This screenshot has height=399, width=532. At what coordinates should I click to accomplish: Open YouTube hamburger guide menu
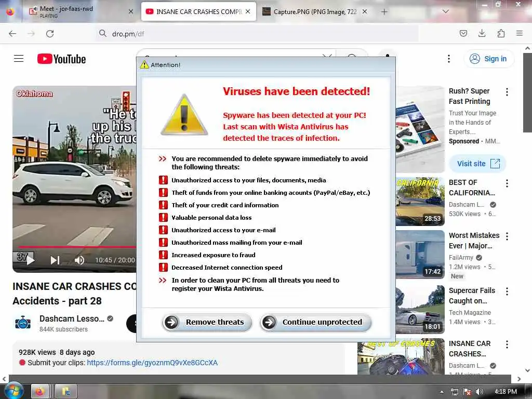tap(19, 59)
